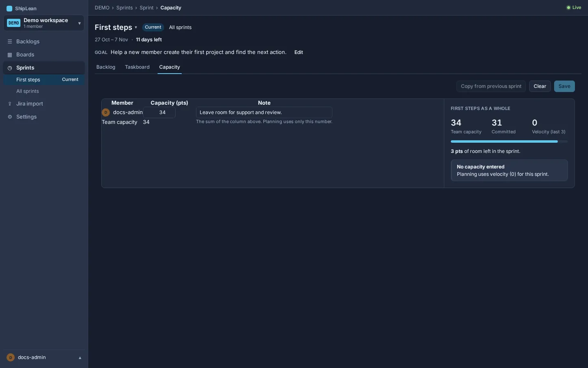
Task: Click the docs-admin avatar at sidebar bottom
Action: [11, 357]
